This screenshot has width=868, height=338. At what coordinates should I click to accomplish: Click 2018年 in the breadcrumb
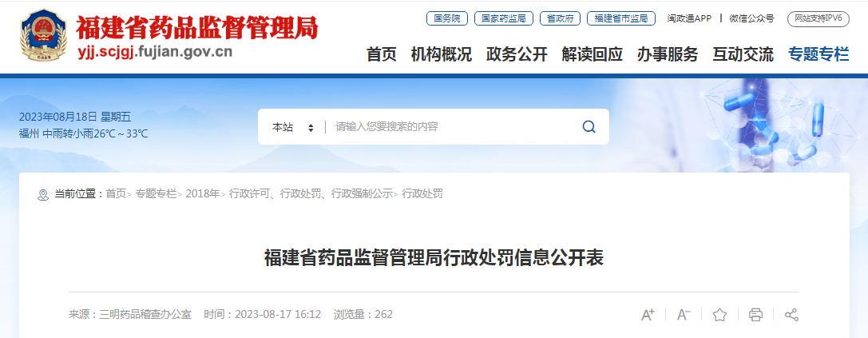[x=203, y=194]
